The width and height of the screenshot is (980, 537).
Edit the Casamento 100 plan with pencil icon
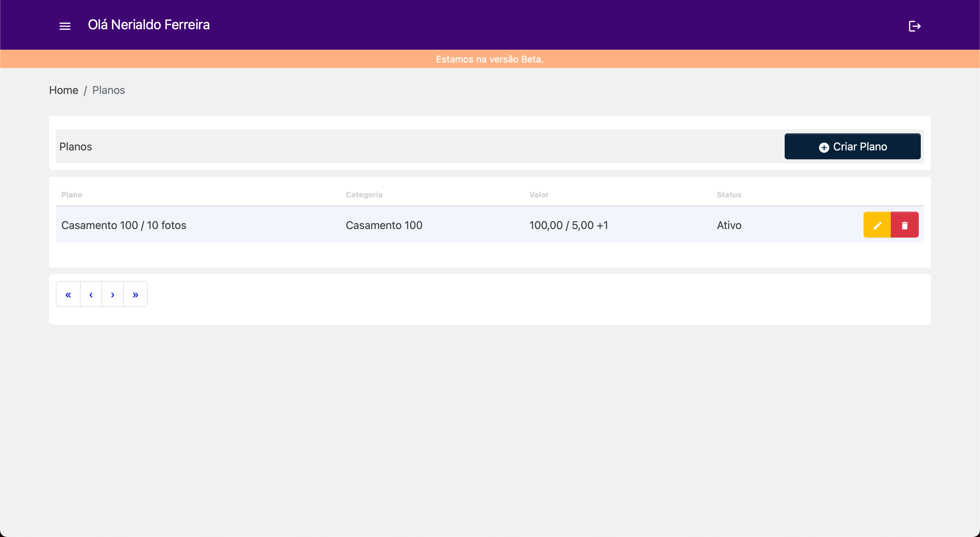877,225
